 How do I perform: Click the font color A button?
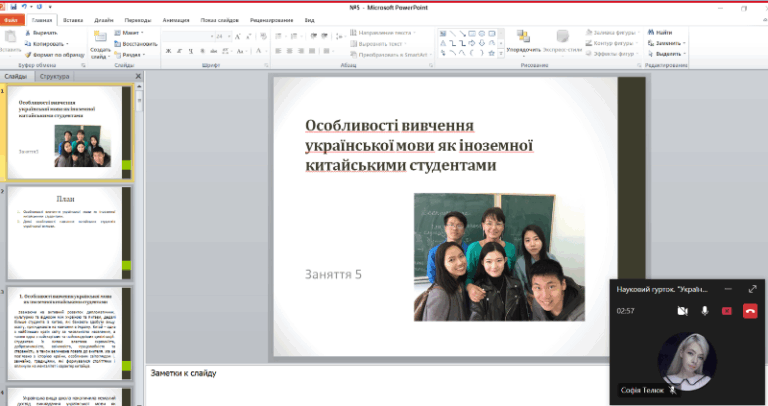[259, 51]
